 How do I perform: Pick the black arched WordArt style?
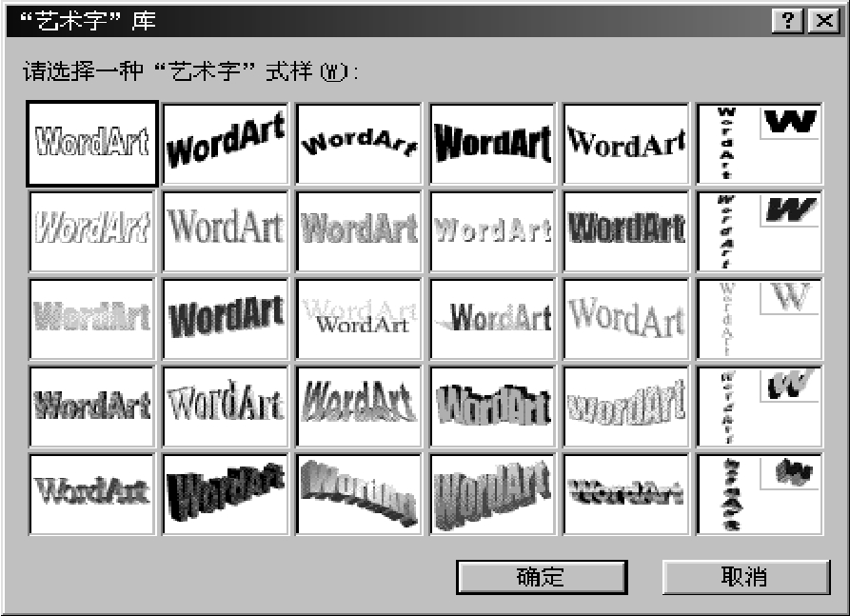point(359,144)
